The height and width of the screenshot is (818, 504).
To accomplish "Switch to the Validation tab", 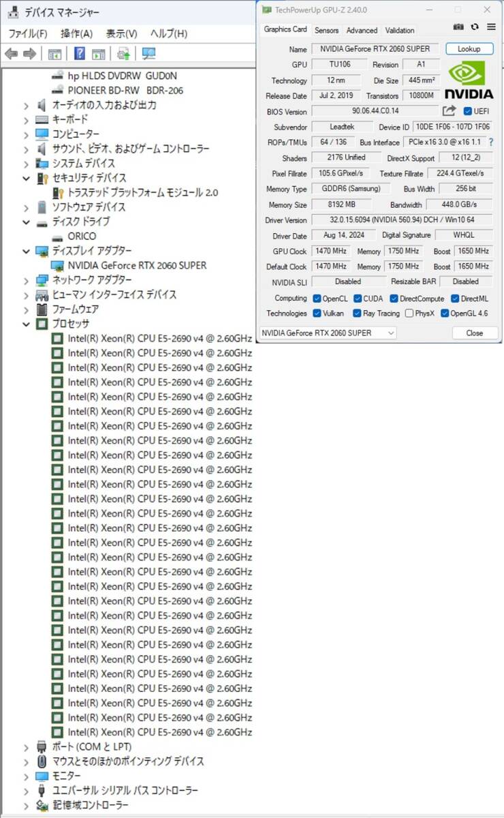I will [400, 30].
